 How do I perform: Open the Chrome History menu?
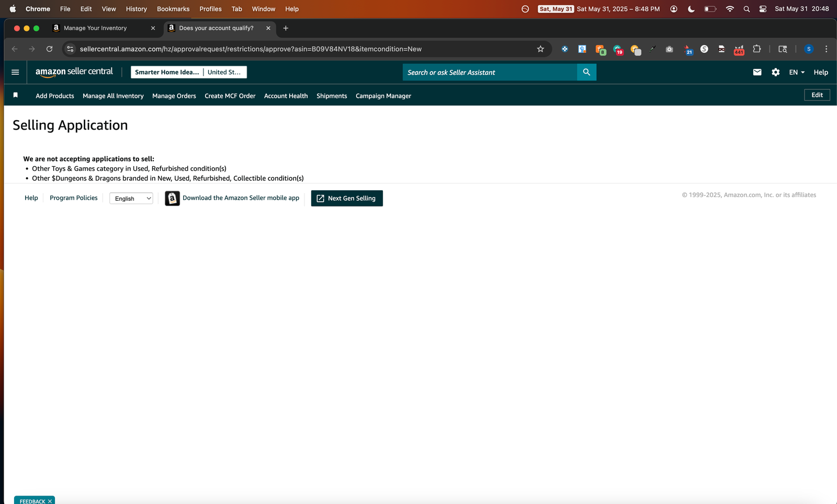(x=136, y=9)
